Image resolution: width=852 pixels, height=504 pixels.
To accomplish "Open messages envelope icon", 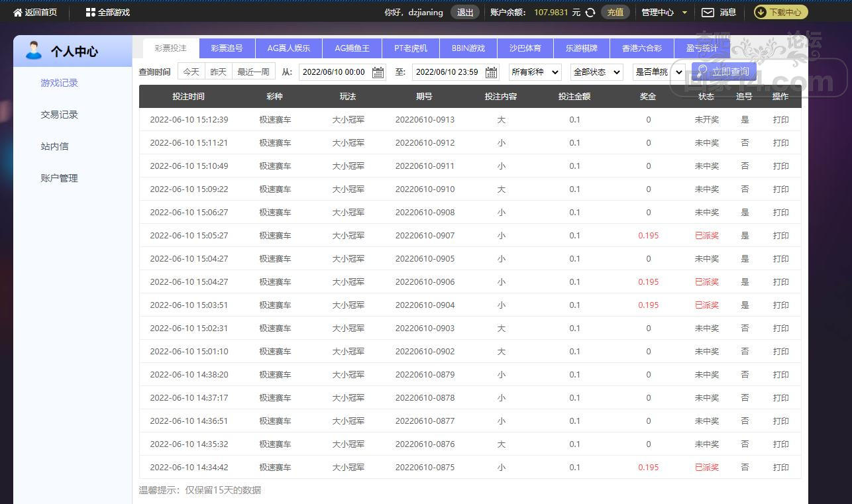I will pyautogui.click(x=708, y=12).
